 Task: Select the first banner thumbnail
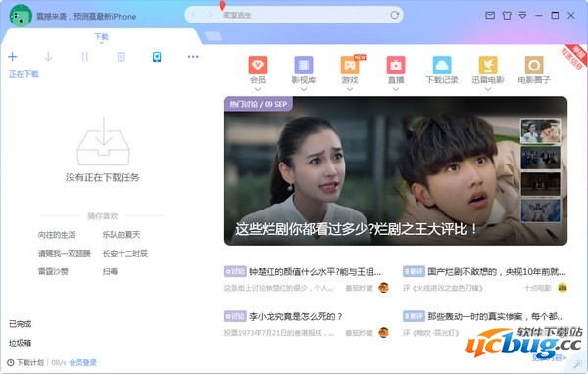tap(540, 131)
